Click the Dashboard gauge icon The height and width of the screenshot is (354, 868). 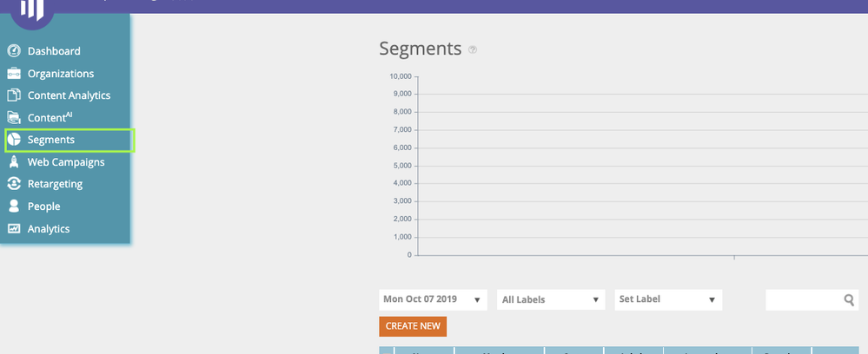coord(14,51)
